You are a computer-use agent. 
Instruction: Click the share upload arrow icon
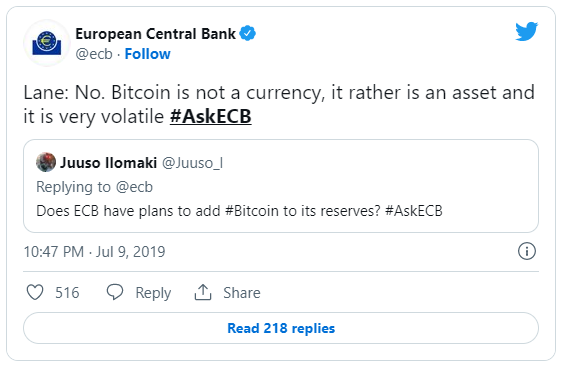click(203, 292)
